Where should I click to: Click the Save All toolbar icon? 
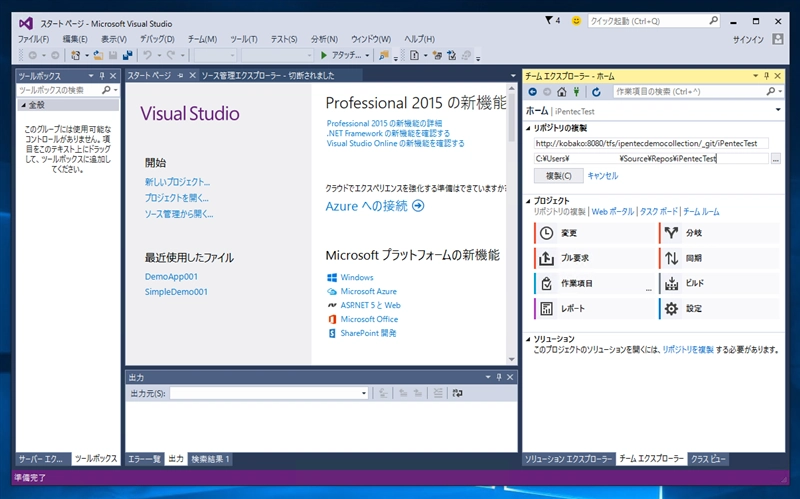click(x=128, y=55)
